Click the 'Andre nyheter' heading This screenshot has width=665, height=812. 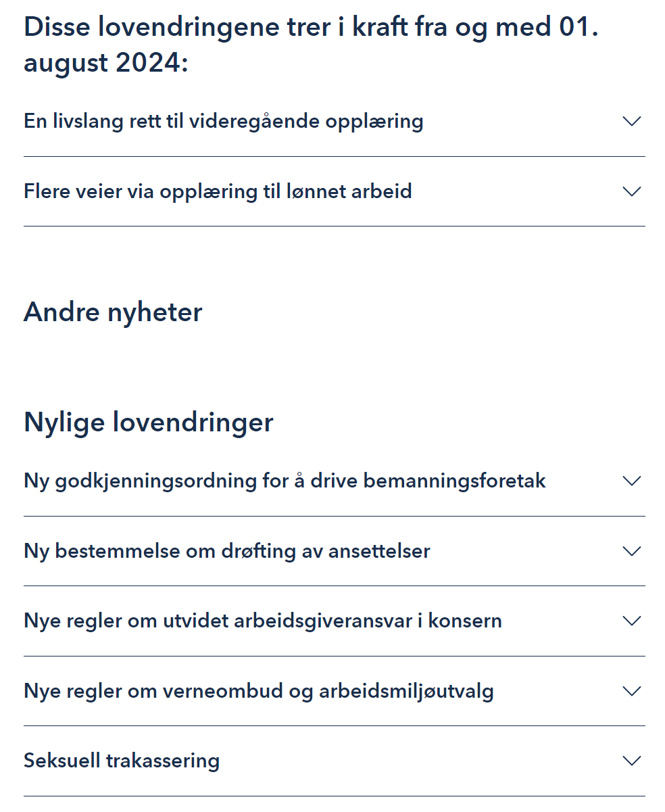tap(113, 312)
